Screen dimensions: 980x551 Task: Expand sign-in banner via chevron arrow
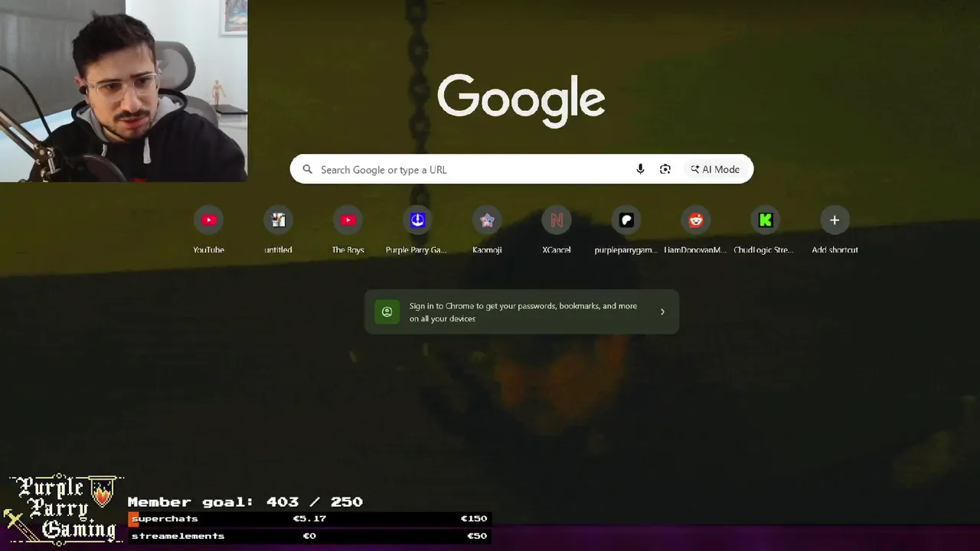[662, 311]
